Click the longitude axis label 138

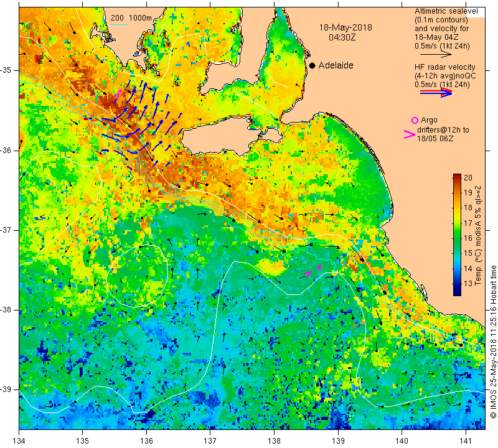click(x=274, y=441)
